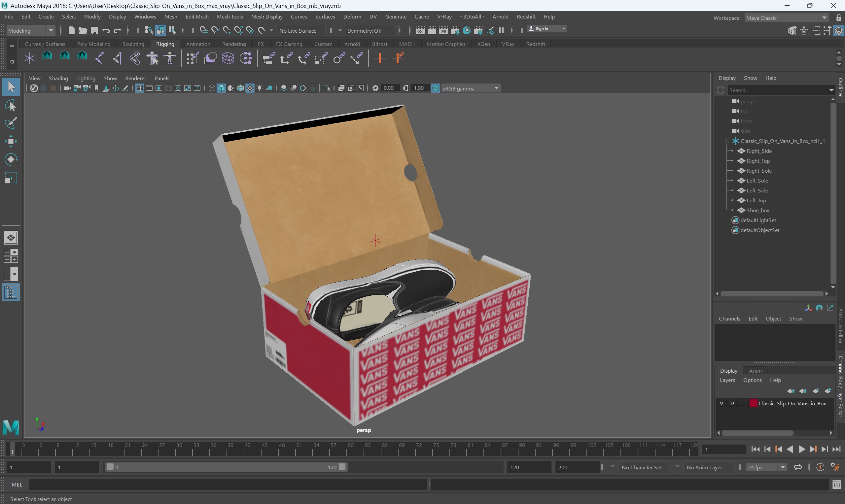Click the Create Locator shelf icon
Image resolution: width=845 pixels, height=504 pixels.
tap(30, 58)
